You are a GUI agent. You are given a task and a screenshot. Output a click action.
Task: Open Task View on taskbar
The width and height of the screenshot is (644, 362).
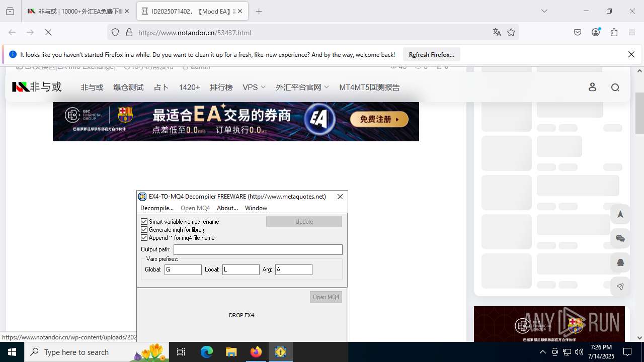click(182, 352)
